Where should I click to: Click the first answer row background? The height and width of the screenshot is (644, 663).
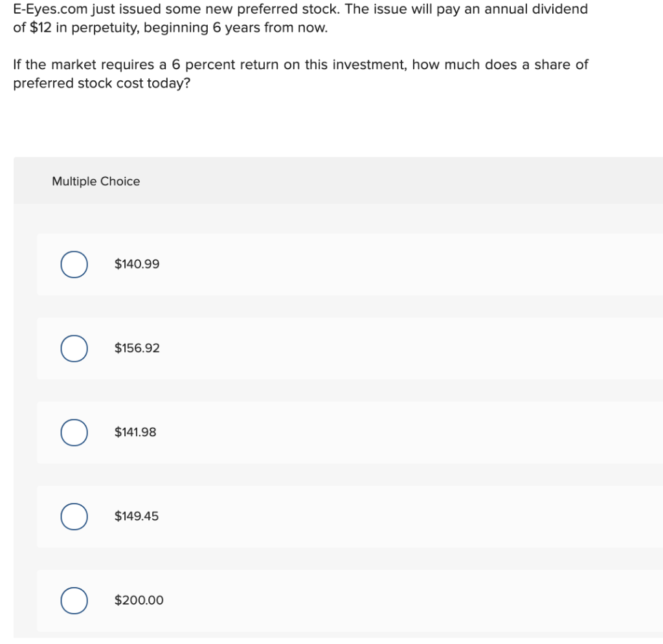tap(388, 264)
